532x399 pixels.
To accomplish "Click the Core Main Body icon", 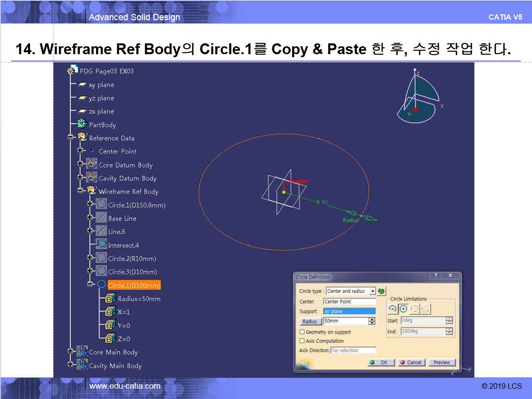I will click(x=82, y=352).
